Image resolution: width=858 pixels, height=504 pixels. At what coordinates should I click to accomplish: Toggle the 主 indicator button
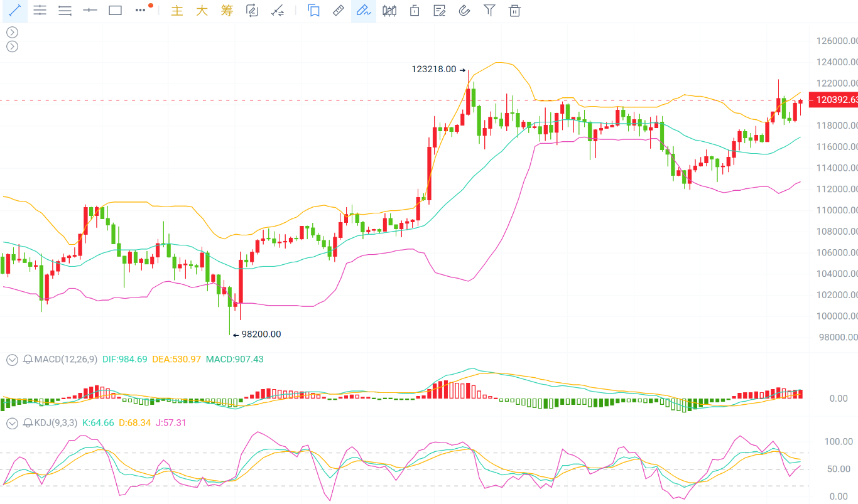[x=177, y=11]
